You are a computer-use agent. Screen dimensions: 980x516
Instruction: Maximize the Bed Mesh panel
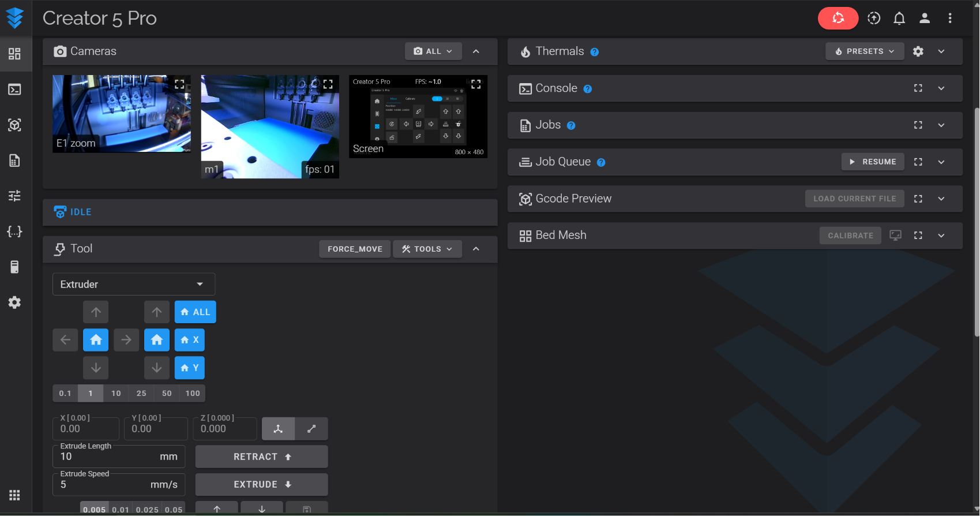[918, 235]
